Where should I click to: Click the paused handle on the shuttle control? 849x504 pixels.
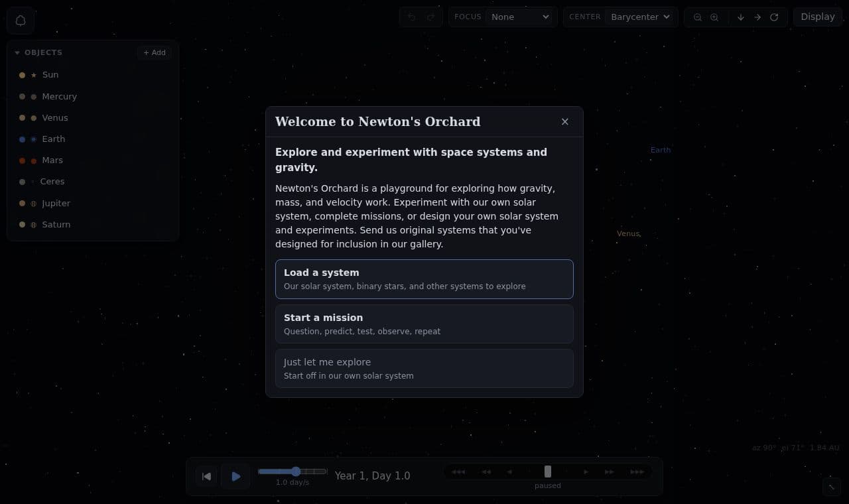(x=548, y=472)
